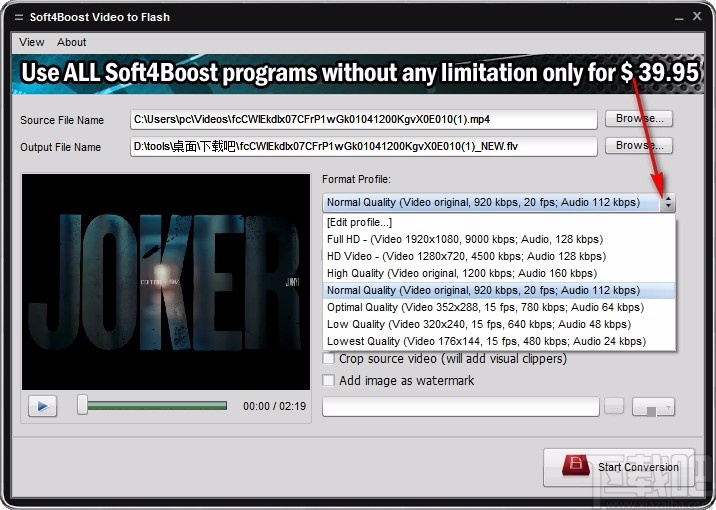Select Low Quality 320x240 profile
The width and height of the screenshot is (716, 510).
point(499,324)
